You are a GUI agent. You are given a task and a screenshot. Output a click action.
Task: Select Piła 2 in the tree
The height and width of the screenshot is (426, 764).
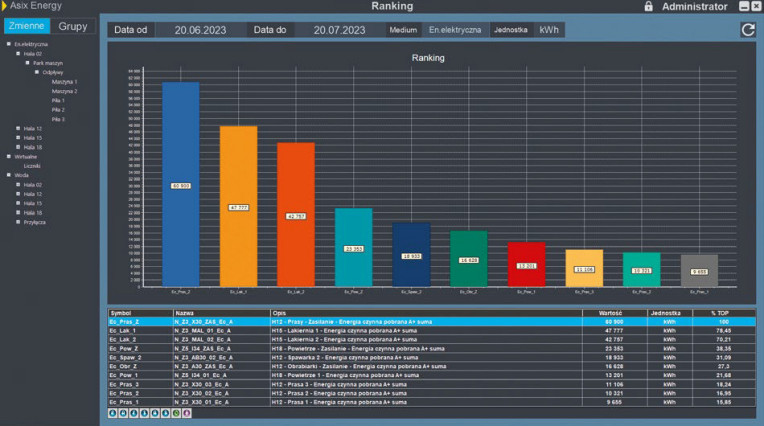(58, 110)
